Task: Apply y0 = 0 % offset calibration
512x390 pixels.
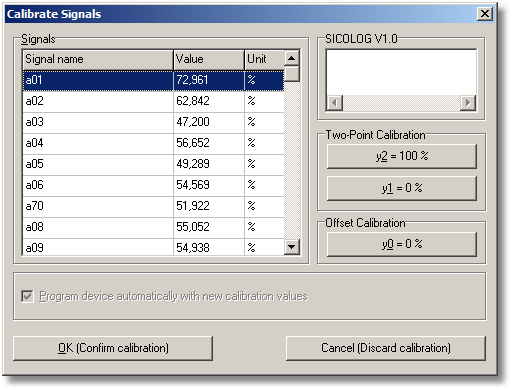Action: pos(402,244)
